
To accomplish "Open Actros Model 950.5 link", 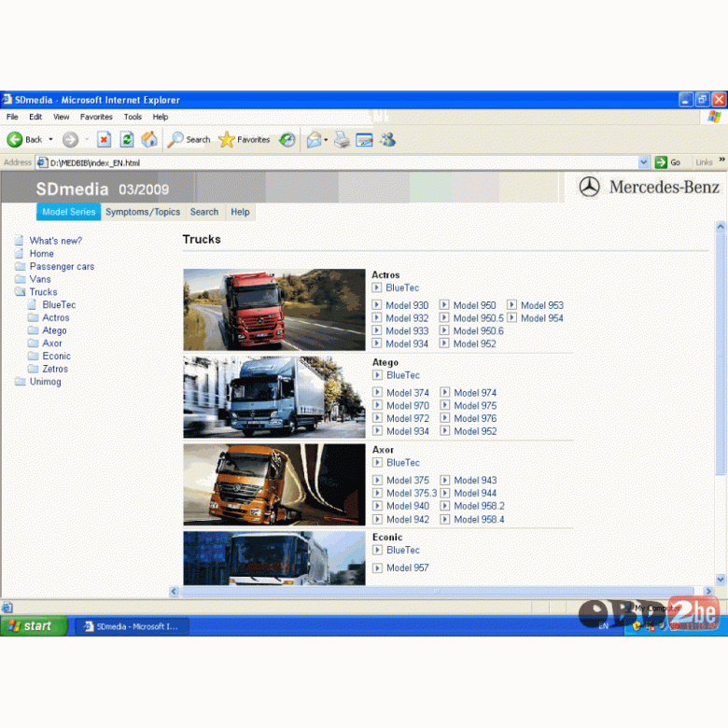I will [x=478, y=318].
